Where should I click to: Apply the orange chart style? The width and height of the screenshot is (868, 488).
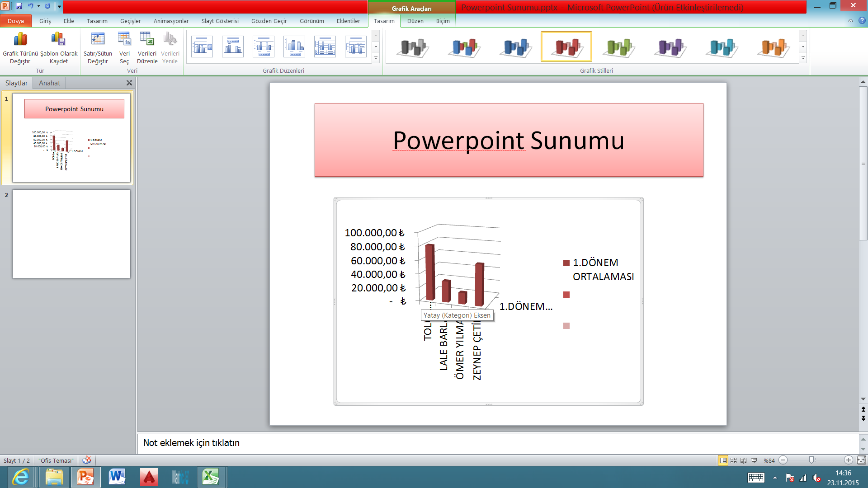pyautogui.click(x=773, y=47)
